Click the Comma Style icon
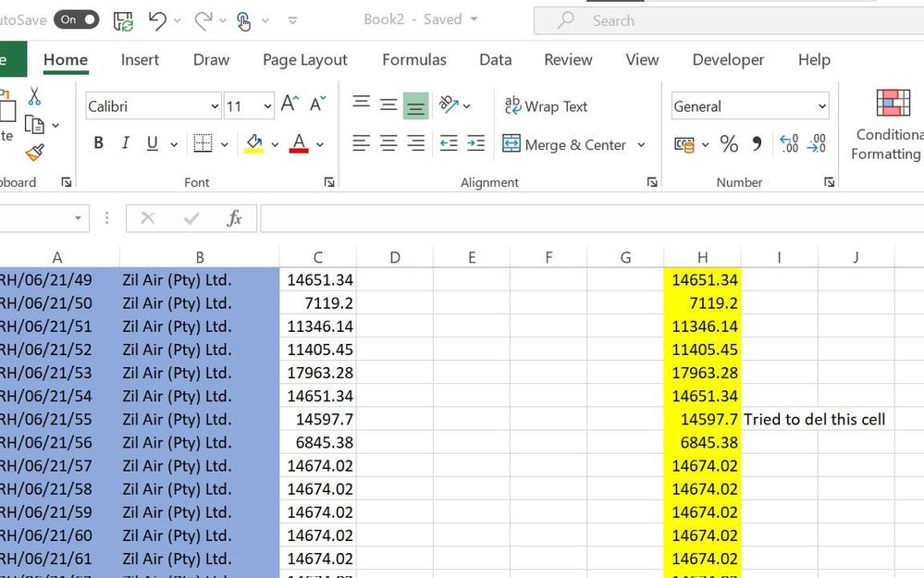Viewport: 924px width, 578px height. tap(758, 145)
